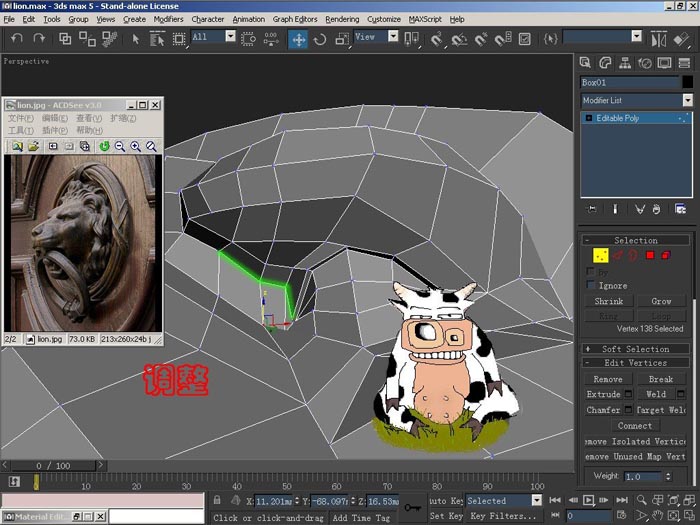
Task: Activate the Select and Move tool
Action: pyautogui.click(x=298, y=39)
